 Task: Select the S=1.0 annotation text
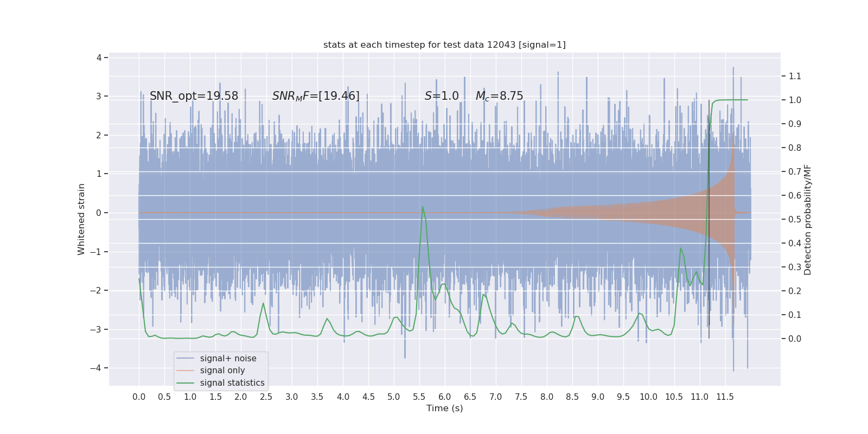pyautogui.click(x=442, y=96)
